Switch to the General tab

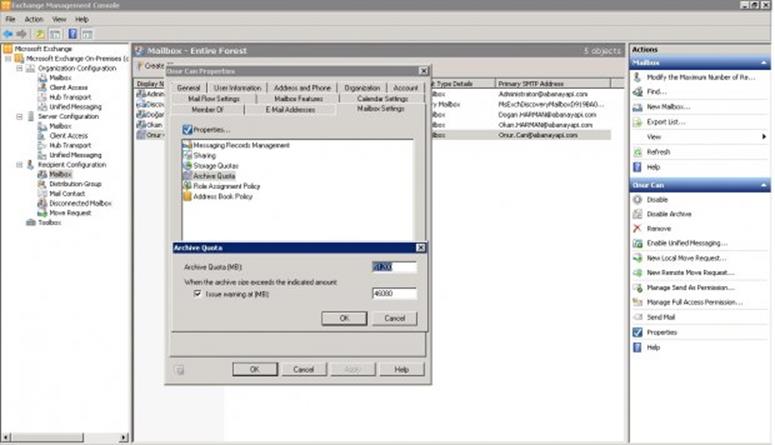click(x=188, y=88)
